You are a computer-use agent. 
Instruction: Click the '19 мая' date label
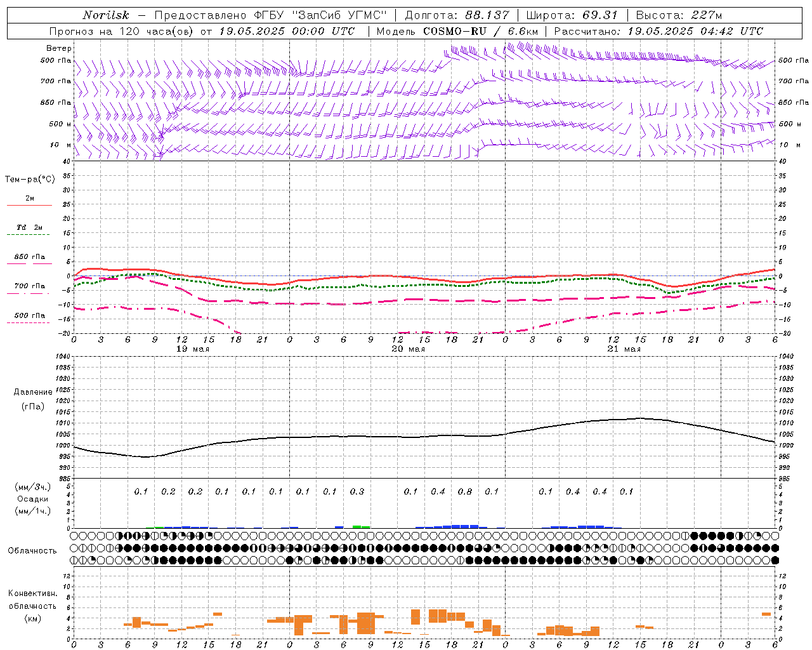pyautogui.click(x=193, y=349)
